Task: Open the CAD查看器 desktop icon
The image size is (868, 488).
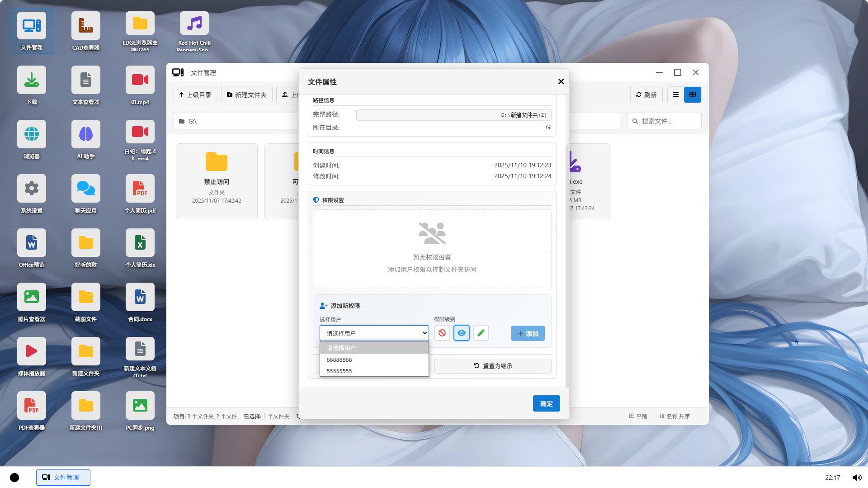Action: 85,31
